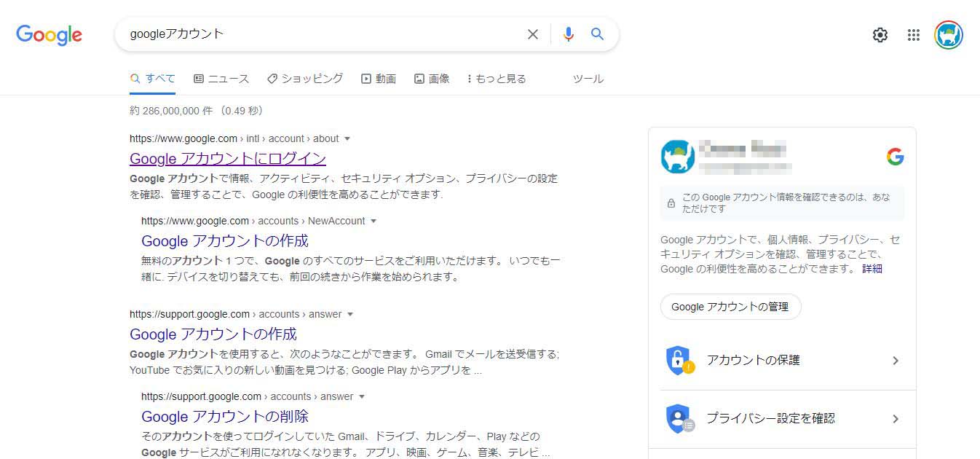The image size is (980, 459).
Task: Click the shield icon for アカウントの保護
Action: 680,360
